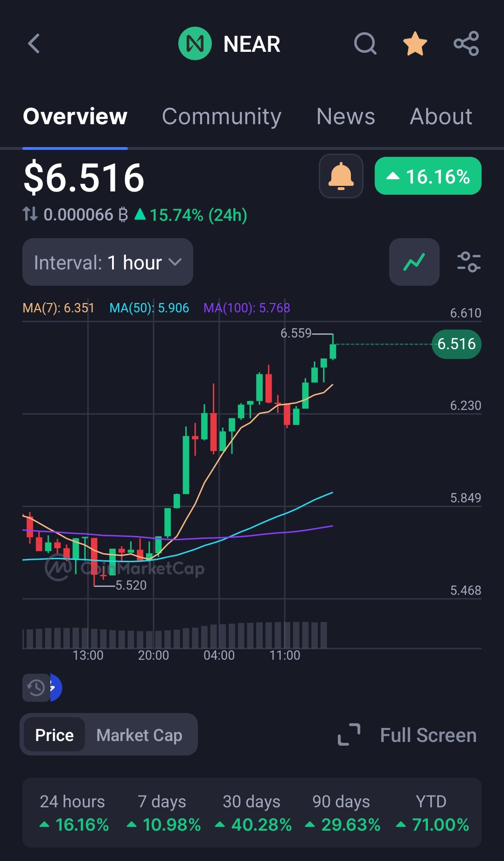The image size is (504, 861).
Task: Share NEAR page via share icon
Action: pos(466,44)
